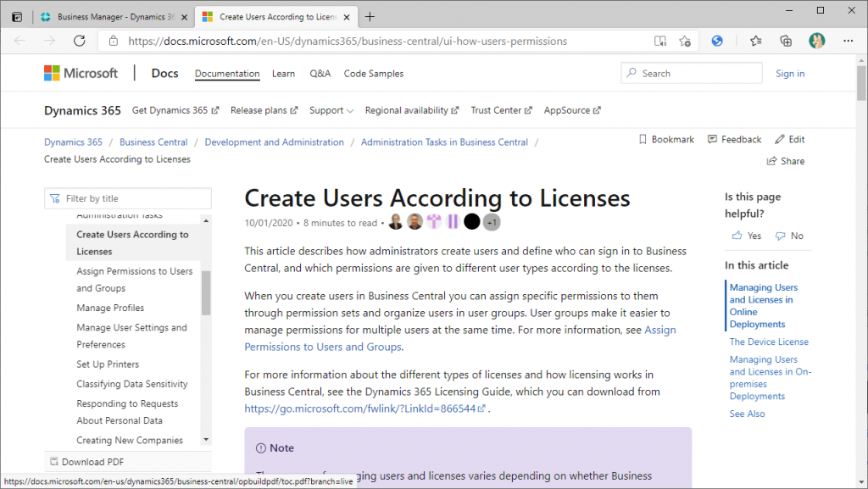868x489 pixels.
Task: Reload the page with the refresh icon
Action: 80,41
